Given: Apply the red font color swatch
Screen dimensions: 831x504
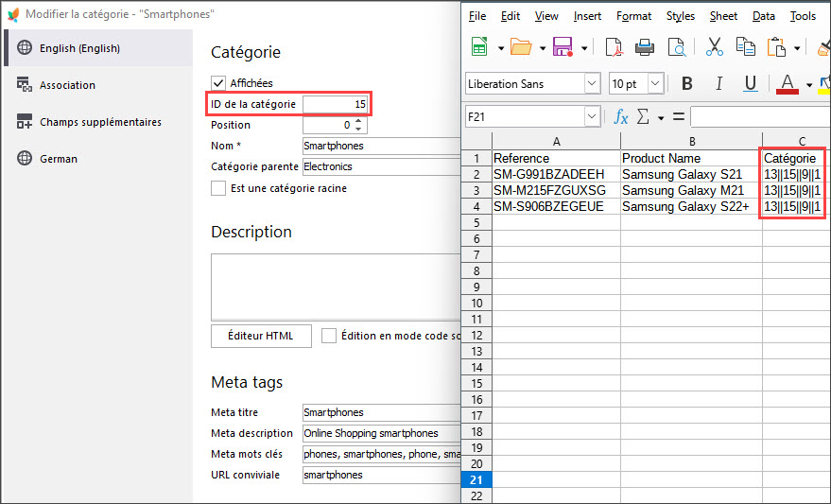Looking at the screenshot, I should [787, 84].
